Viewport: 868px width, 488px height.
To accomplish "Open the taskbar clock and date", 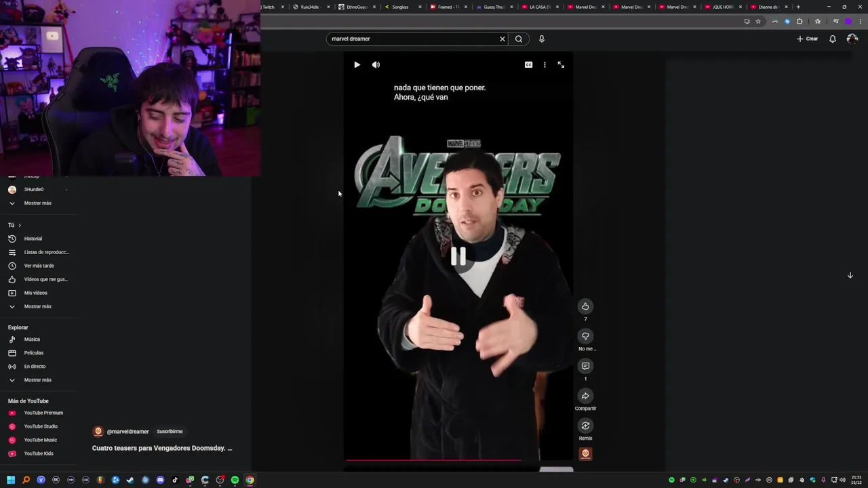I will coord(857,480).
